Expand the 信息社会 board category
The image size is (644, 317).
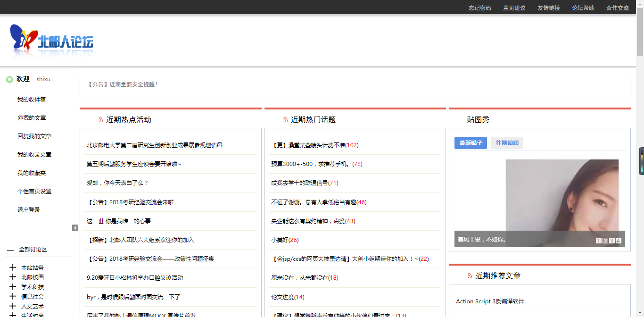pos(13,296)
